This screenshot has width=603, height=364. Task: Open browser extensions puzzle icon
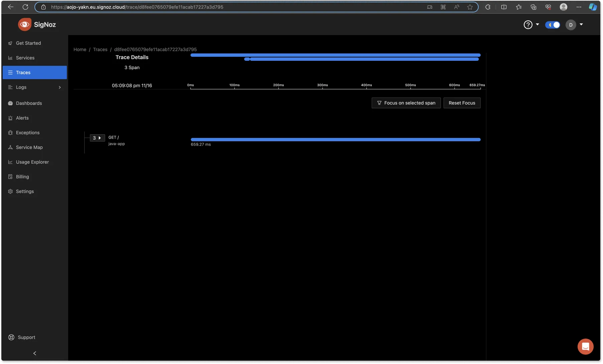[x=488, y=7]
